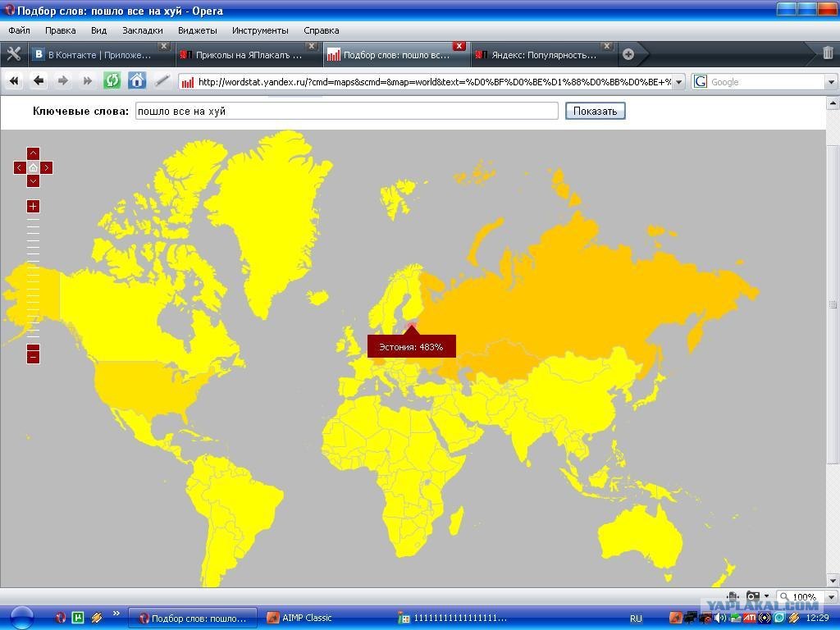
Task: Go forward to next page
Action: (x=62, y=81)
